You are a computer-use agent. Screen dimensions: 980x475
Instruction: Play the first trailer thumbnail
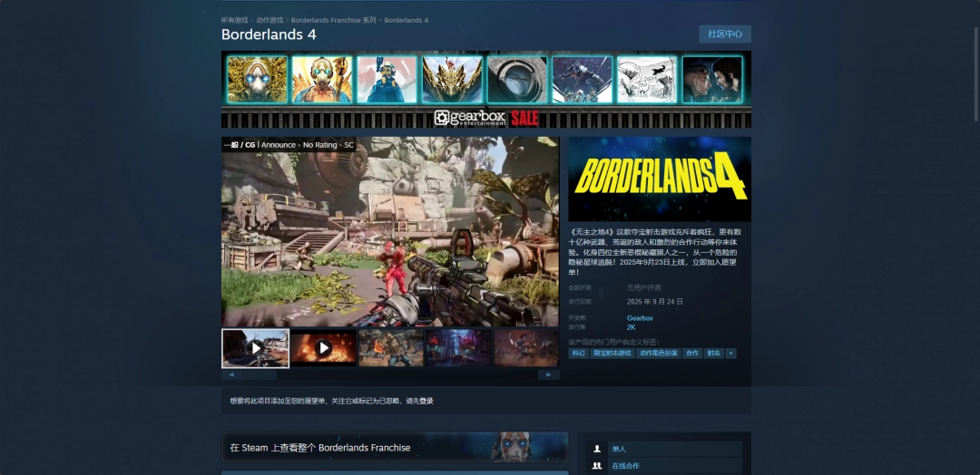256,348
